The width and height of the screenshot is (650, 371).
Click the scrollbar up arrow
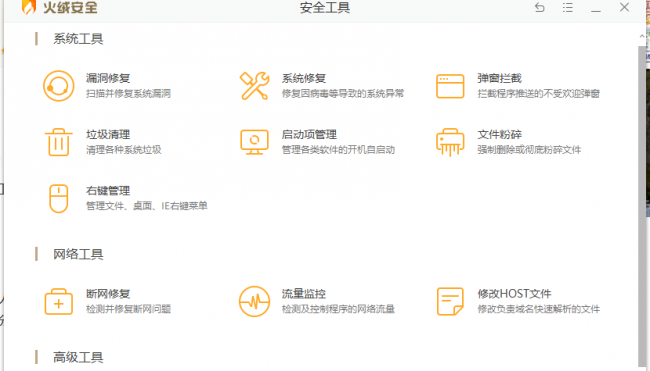tap(642, 36)
